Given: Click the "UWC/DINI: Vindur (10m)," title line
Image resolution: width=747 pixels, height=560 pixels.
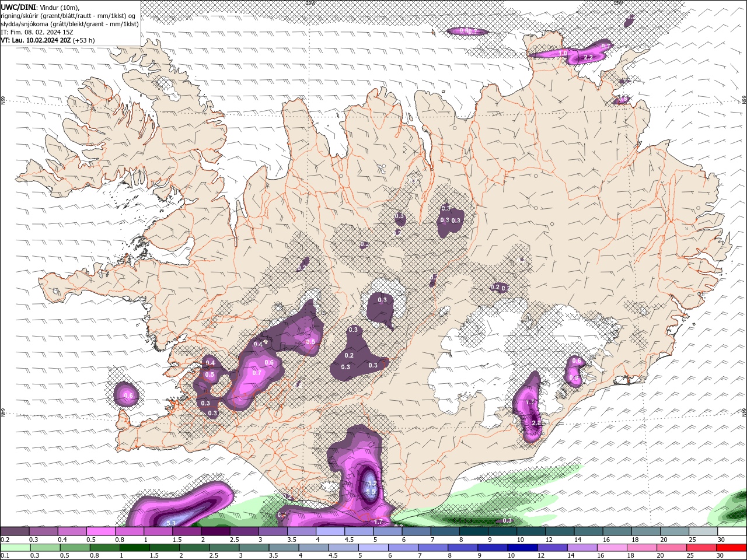Looking at the screenshot, I should pos(41,7).
